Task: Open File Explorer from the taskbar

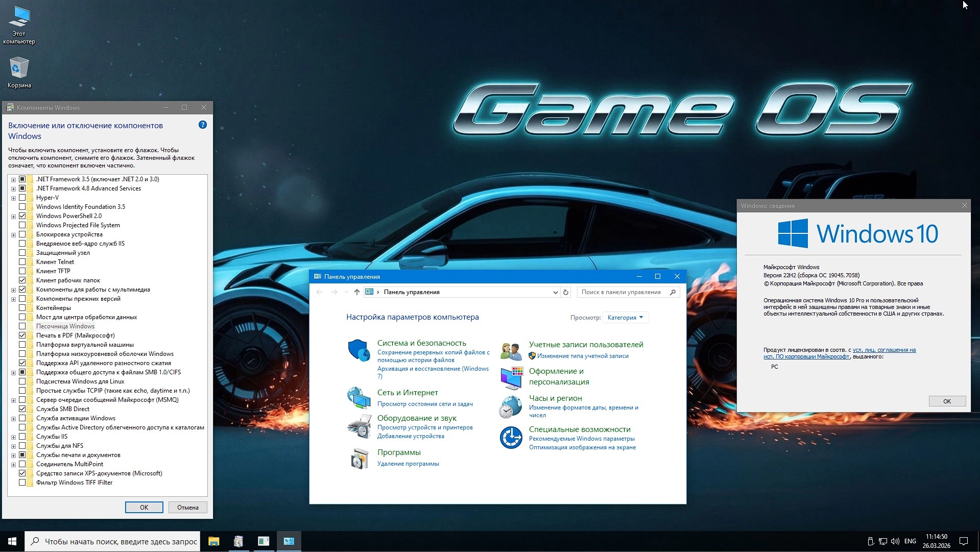Action: click(213, 541)
